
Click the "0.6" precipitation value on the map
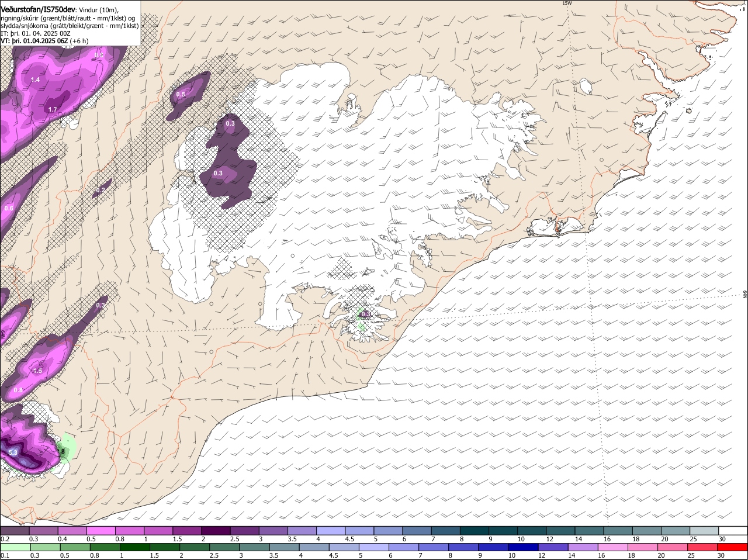(x=9, y=209)
